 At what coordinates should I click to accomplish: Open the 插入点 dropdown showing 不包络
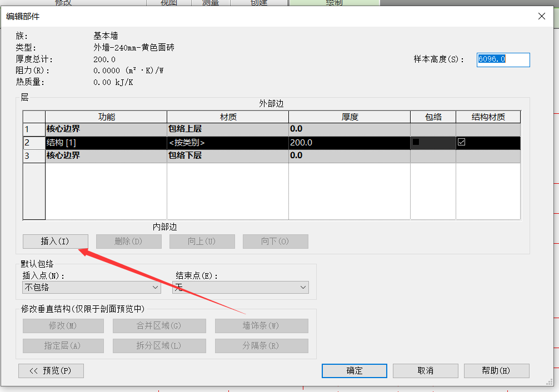pos(92,287)
